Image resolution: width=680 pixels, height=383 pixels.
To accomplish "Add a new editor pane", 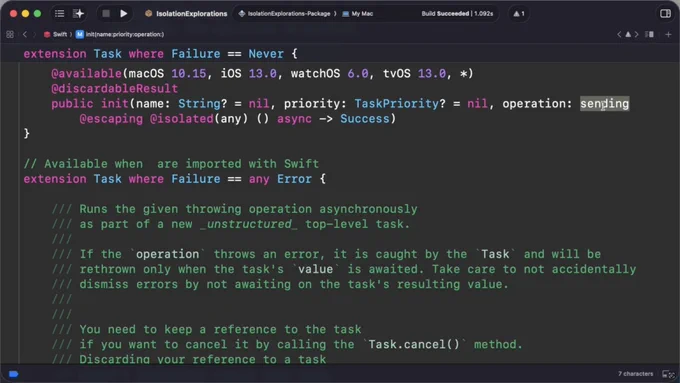I will (x=668, y=34).
